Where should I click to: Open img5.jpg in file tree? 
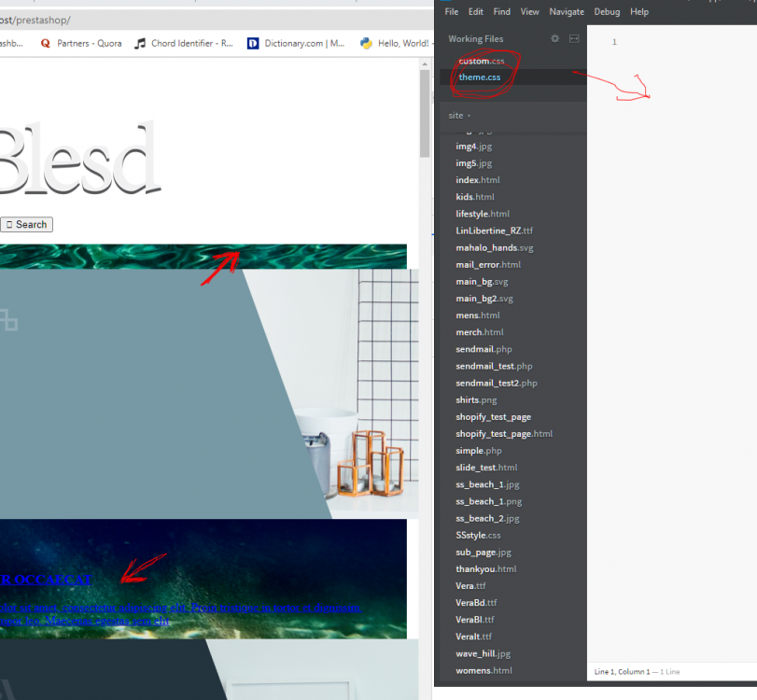(x=473, y=163)
